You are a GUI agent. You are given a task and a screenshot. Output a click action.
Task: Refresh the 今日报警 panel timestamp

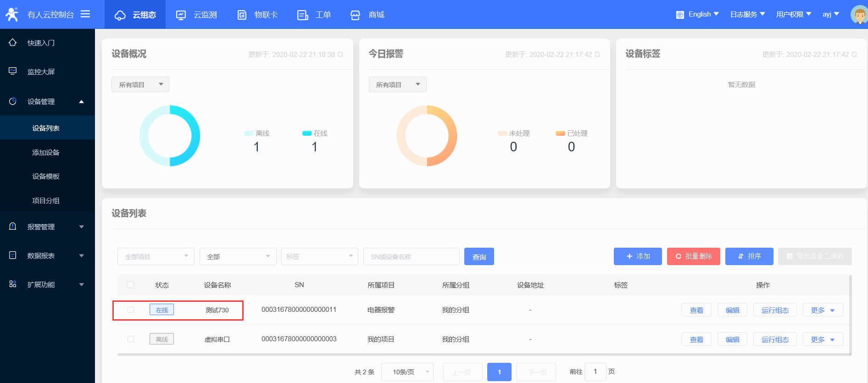click(597, 55)
